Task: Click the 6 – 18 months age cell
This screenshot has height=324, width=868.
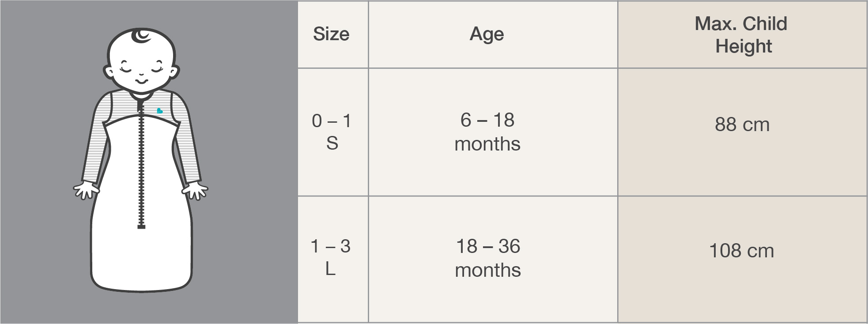Action: (487, 132)
